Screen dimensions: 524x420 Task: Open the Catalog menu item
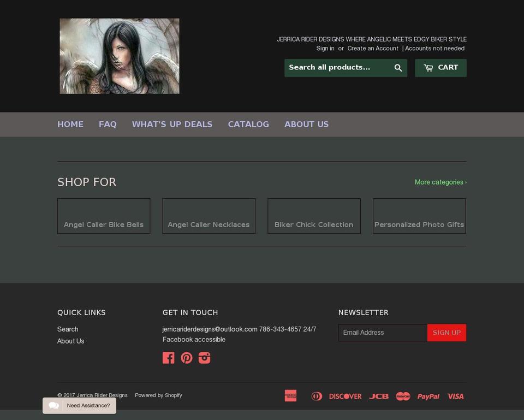pos(248,125)
